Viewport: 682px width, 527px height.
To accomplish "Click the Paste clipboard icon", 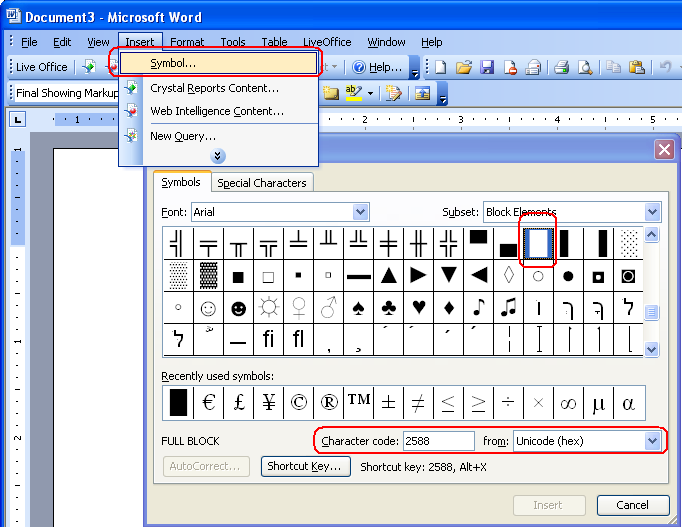I will (637, 67).
